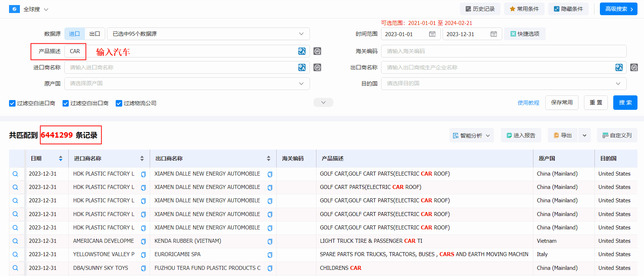Open the 已选中95个数据源 dropdown
Image resolution: width=644 pixels, height=276 pixels.
[208, 34]
